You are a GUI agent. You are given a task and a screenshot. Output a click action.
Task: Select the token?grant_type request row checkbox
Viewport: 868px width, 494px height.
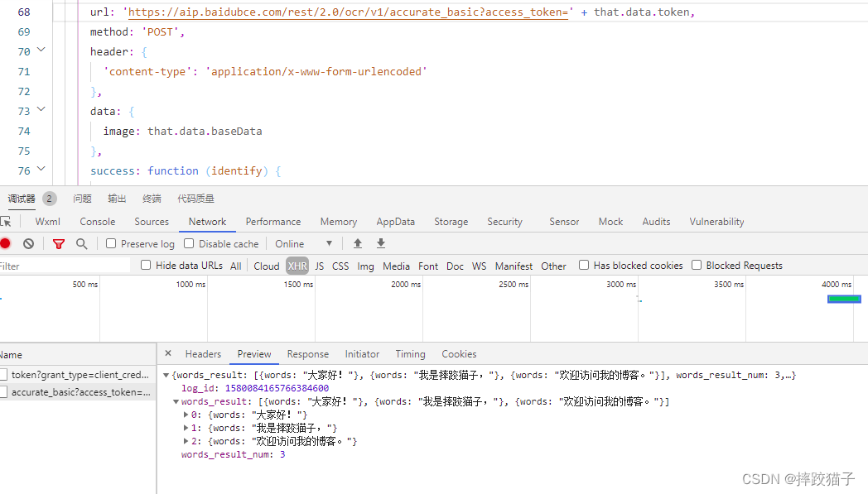pos(3,375)
